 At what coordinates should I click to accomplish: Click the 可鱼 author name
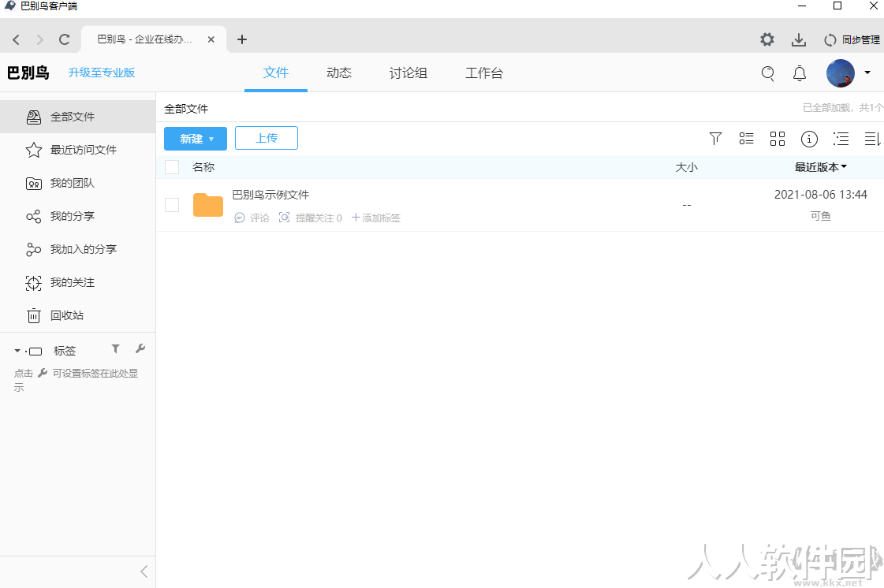point(821,216)
